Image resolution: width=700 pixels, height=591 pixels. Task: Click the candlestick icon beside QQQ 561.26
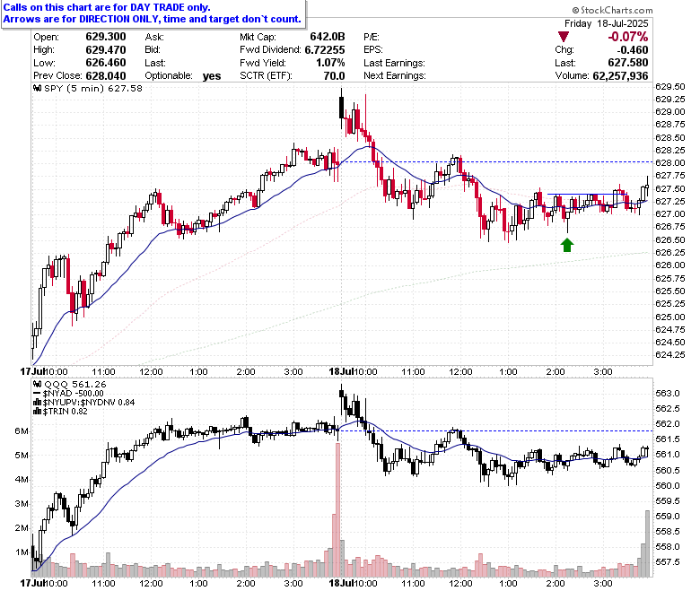(38, 384)
